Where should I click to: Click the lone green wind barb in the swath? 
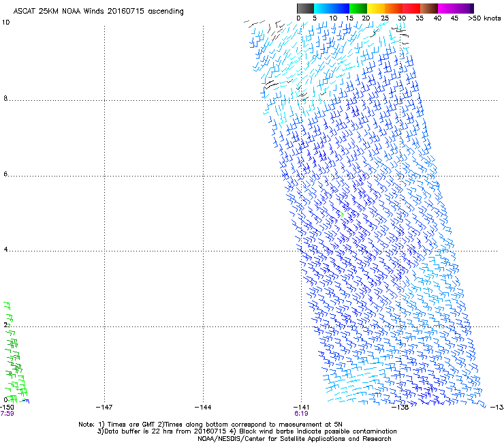341,213
